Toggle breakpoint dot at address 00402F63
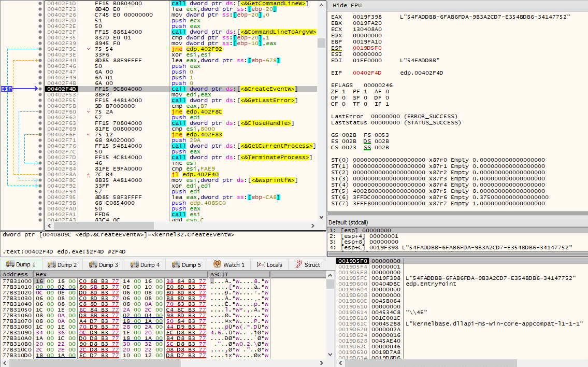The image size is (588, 367). click(x=40, y=123)
